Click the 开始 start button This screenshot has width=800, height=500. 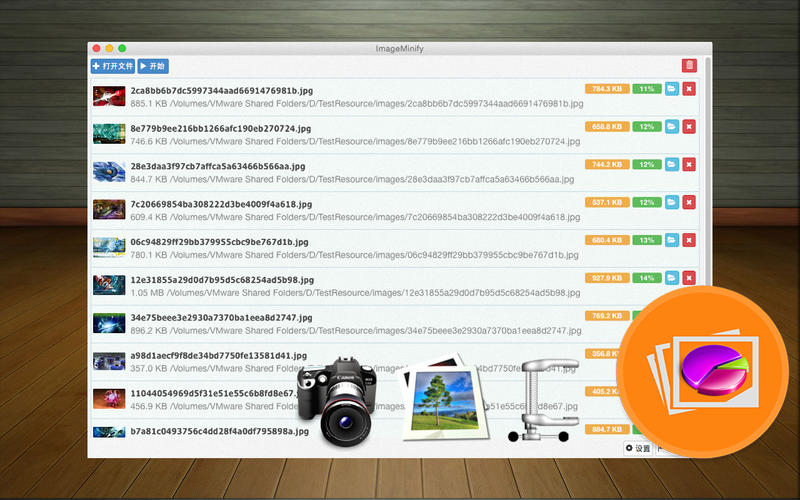[x=153, y=66]
